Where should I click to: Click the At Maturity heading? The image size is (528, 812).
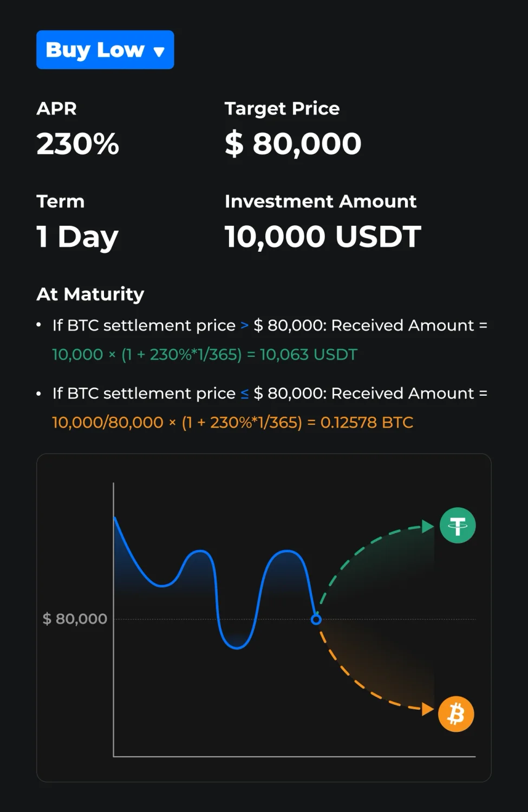(x=90, y=294)
